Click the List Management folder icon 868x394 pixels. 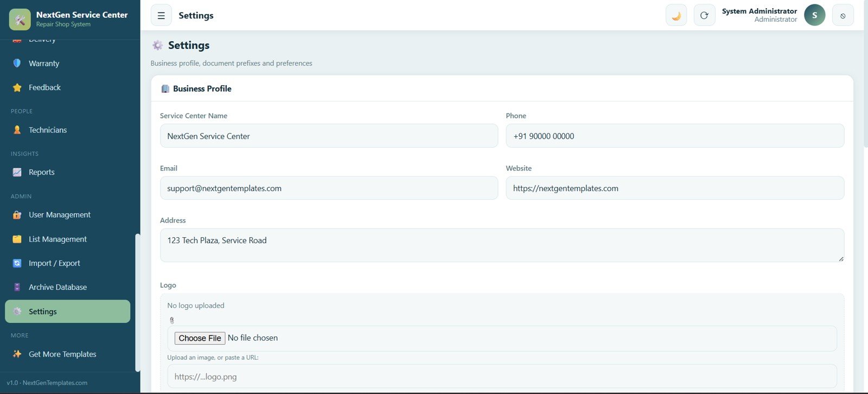click(x=17, y=239)
